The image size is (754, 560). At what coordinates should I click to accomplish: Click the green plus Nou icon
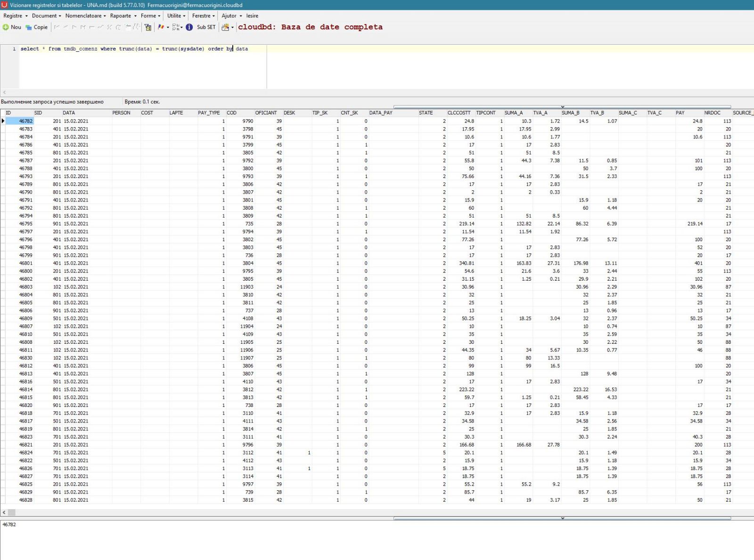(x=6, y=27)
